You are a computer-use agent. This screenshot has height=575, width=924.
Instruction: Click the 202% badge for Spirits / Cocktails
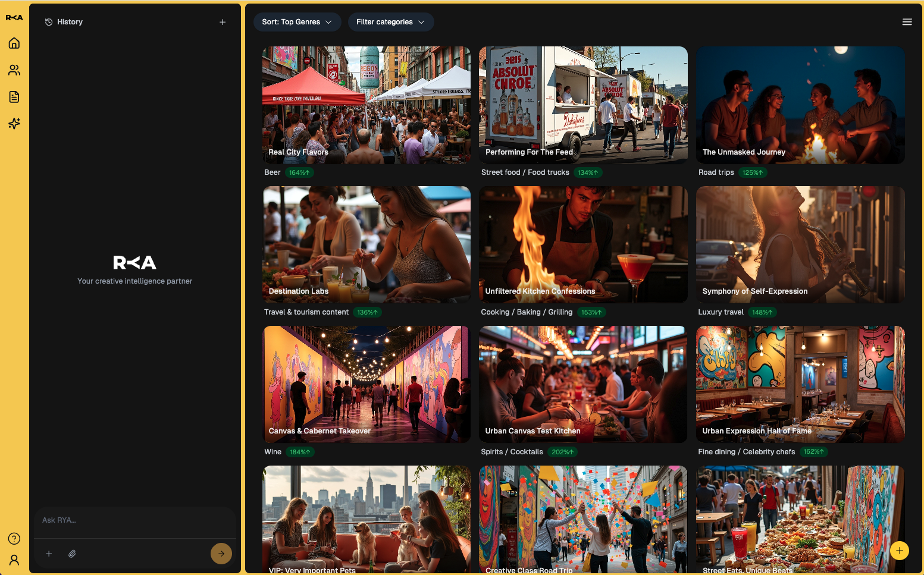pyautogui.click(x=563, y=453)
